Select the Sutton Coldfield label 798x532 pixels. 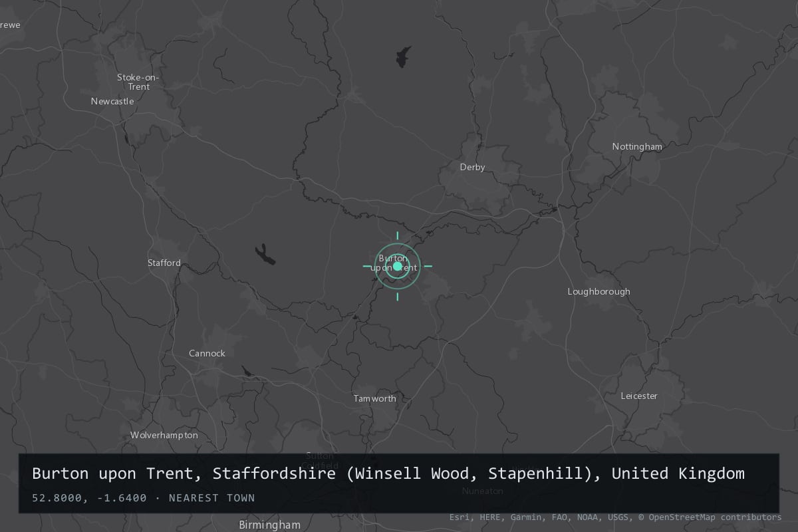point(321,460)
